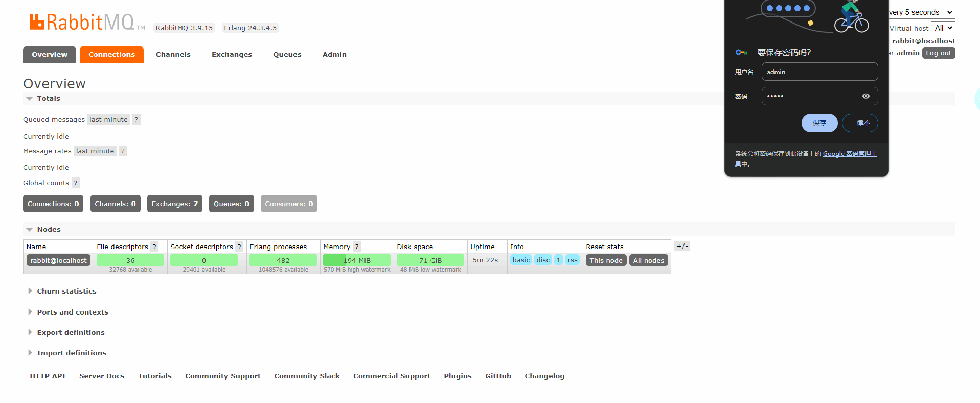Click the File descriptors 36 bar

pos(130,260)
